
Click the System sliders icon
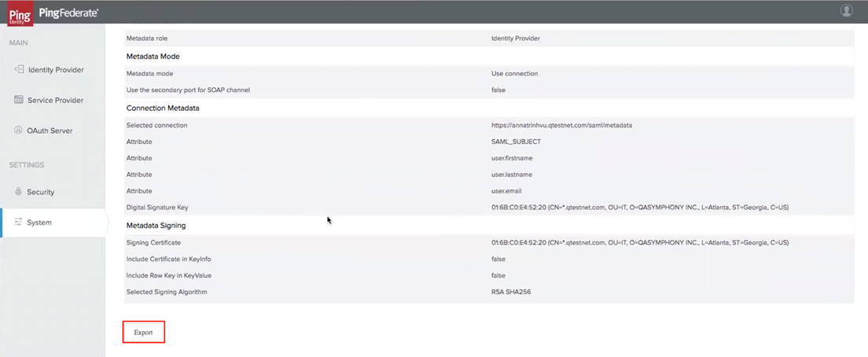click(18, 223)
